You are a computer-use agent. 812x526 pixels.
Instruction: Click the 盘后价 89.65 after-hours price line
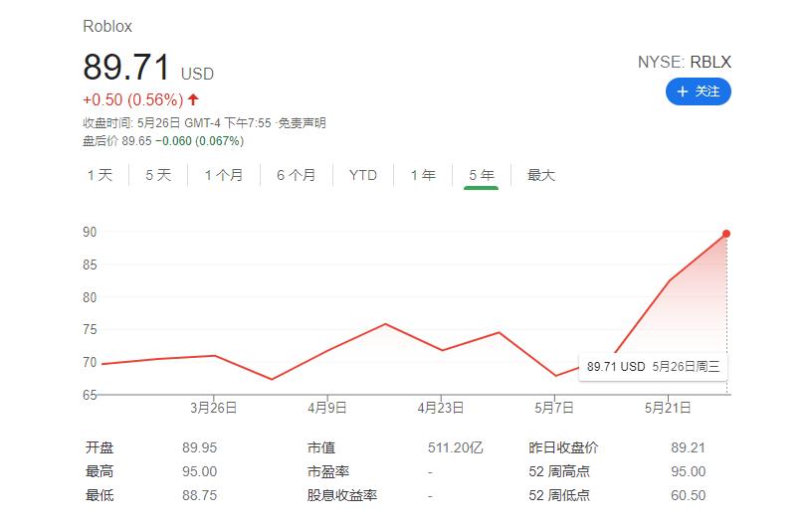[163, 141]
